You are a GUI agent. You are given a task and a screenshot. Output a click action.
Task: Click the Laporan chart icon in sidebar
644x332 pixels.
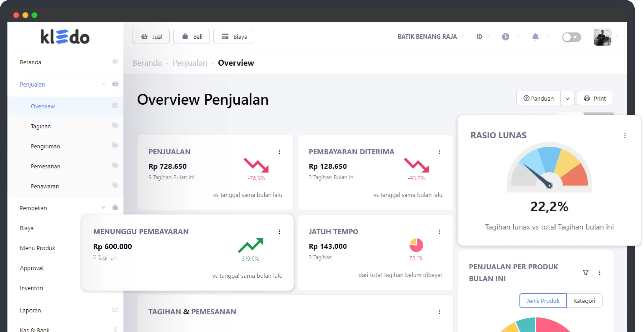115,310
